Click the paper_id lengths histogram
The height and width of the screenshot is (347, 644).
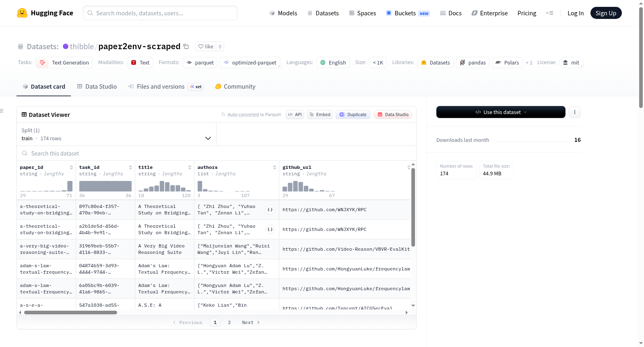click(46, 186)
